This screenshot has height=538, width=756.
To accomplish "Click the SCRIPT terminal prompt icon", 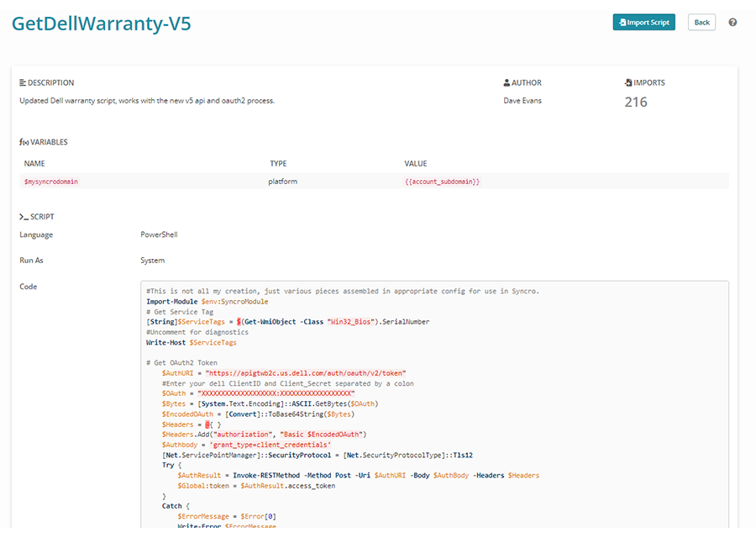I will click(22, 216).
